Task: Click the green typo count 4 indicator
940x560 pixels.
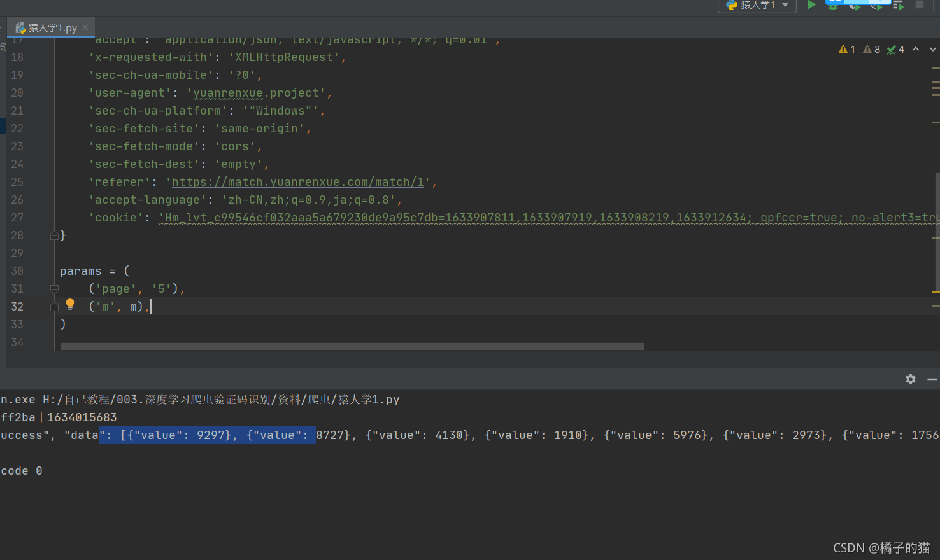Action: click(x=895, y=49)
